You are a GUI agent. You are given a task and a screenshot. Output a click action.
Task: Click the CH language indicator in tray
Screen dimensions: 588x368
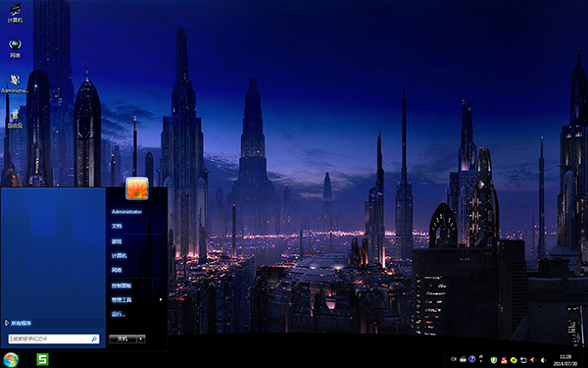(x=454, y=359)
